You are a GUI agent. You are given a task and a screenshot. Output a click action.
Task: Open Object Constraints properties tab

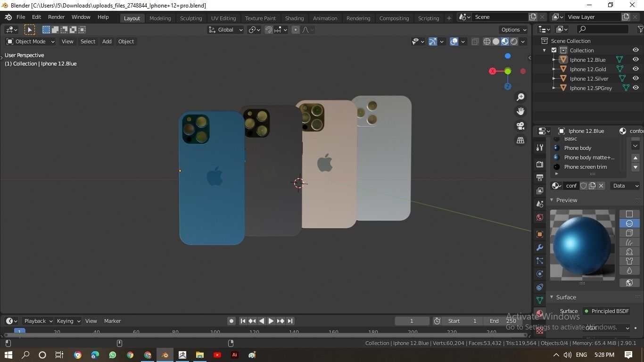(540, 287)
